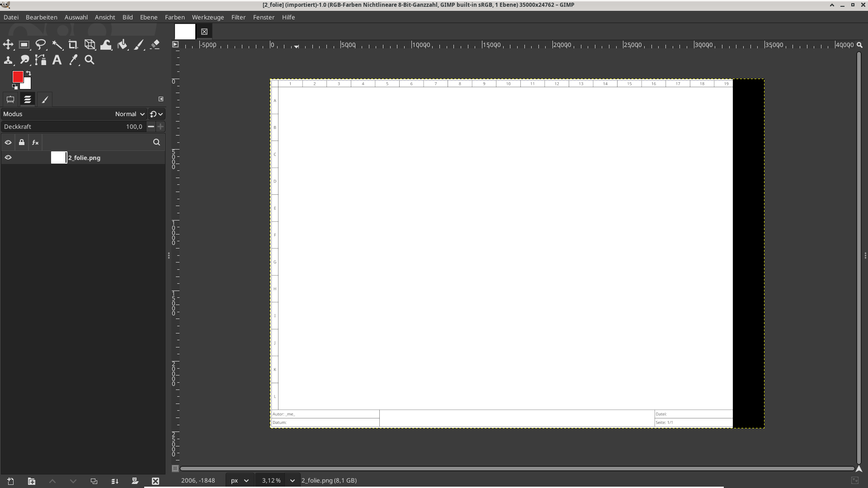Expand the zoom percentage dropdown

pos(292,480)
